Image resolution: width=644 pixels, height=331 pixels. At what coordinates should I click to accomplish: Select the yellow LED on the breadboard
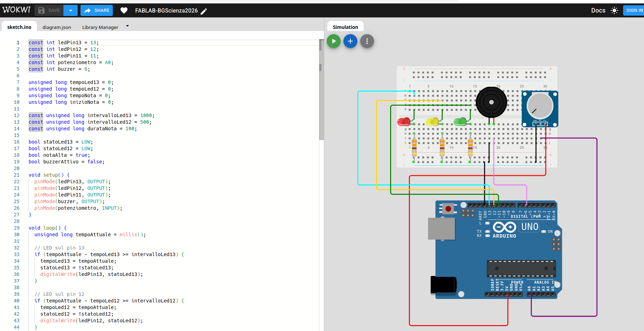click(432, 122)
